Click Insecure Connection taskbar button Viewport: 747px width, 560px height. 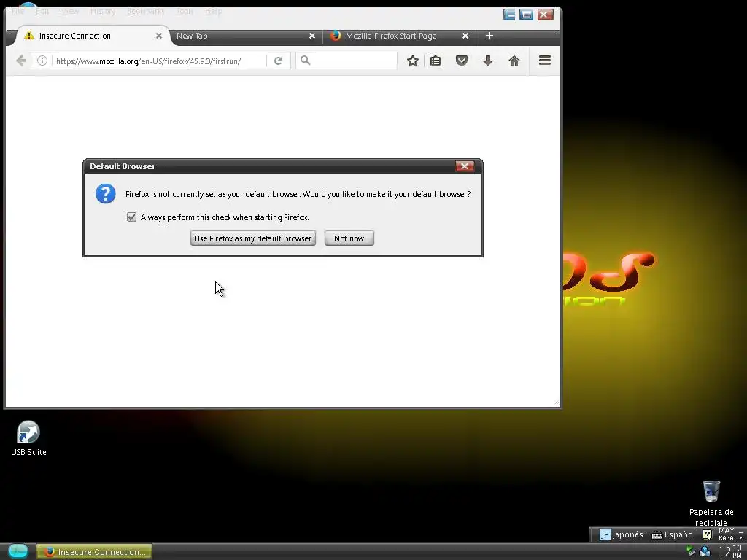(94, 551)
